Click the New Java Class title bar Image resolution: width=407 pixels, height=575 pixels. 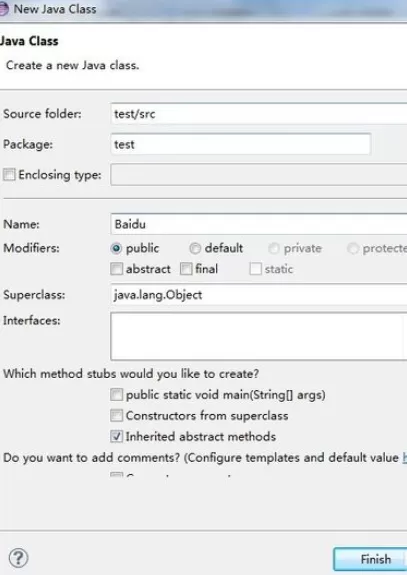[x=204, y=10]
